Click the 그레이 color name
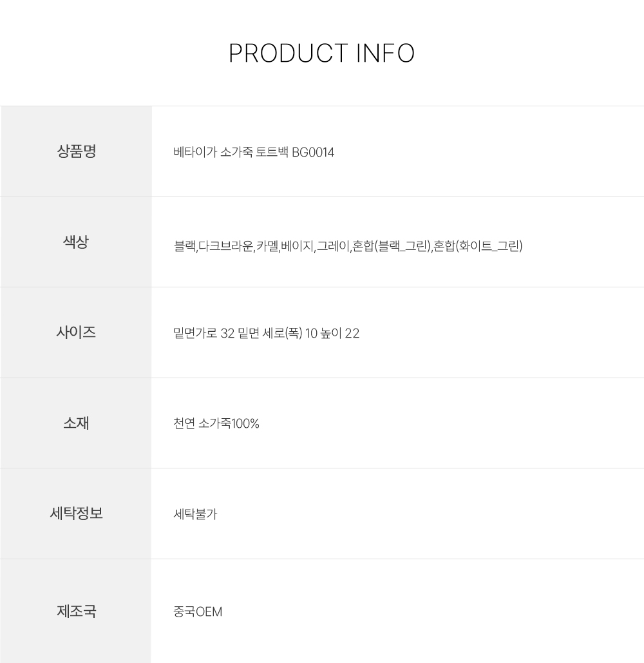644x663 pixels. (332, 246)
